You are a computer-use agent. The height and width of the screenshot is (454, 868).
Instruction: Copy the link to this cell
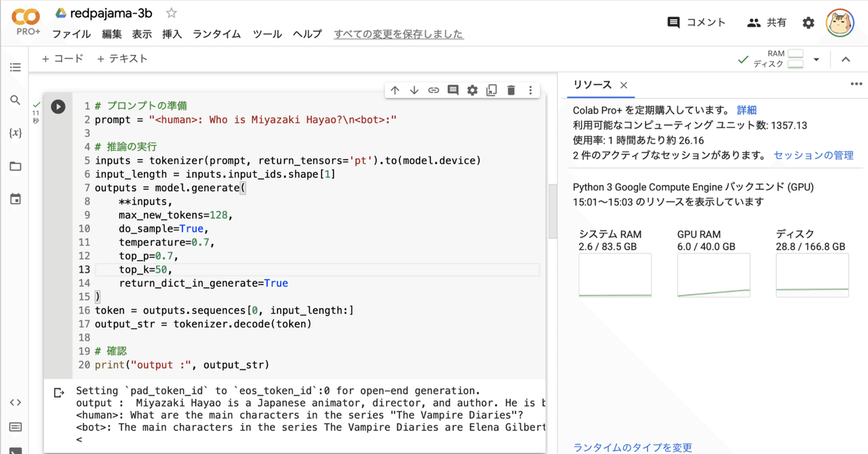tap(433, 89)
